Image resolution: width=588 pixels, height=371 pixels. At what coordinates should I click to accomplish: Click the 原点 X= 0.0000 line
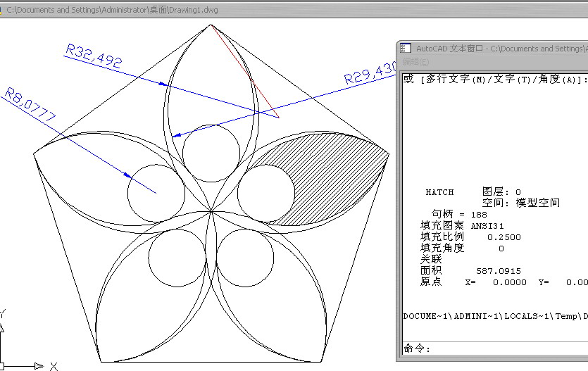[x=504, y=282]
